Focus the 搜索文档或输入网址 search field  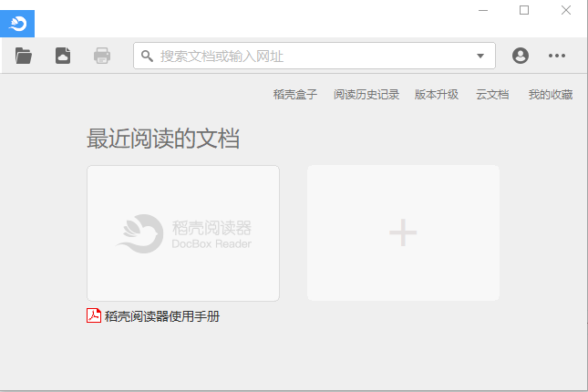(310, 56)
